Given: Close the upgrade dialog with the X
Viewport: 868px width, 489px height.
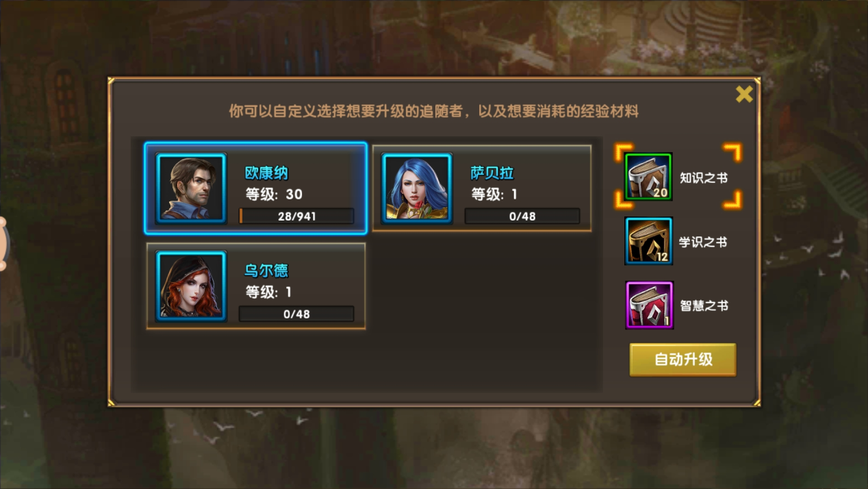Looking at the screenshot, I should click(x=744, y=95).
